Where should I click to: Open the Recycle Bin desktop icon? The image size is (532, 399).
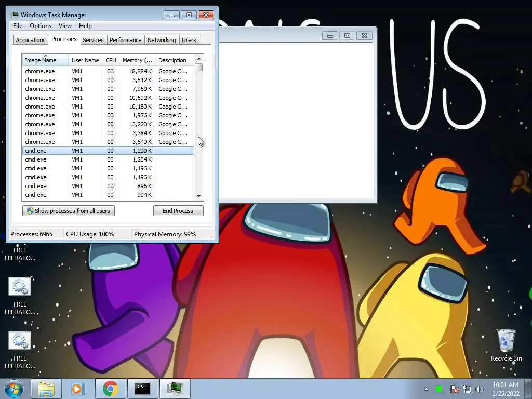tap(506, 345)
